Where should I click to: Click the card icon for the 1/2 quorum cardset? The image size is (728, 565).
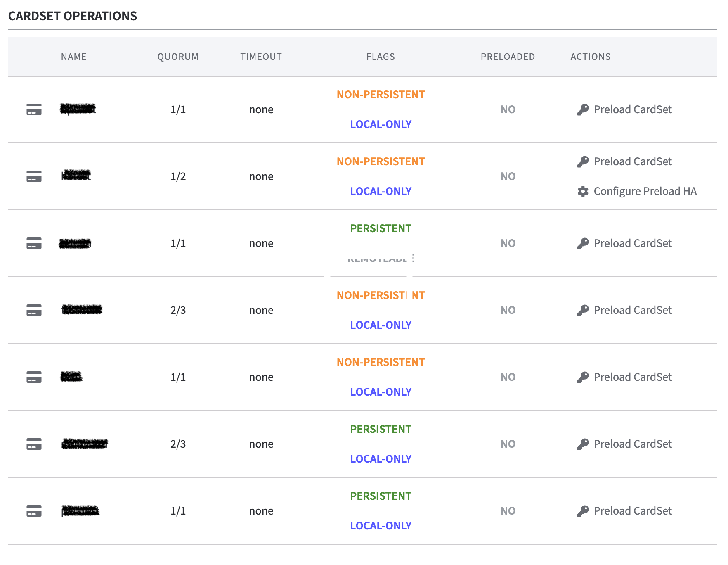(34, 176)
